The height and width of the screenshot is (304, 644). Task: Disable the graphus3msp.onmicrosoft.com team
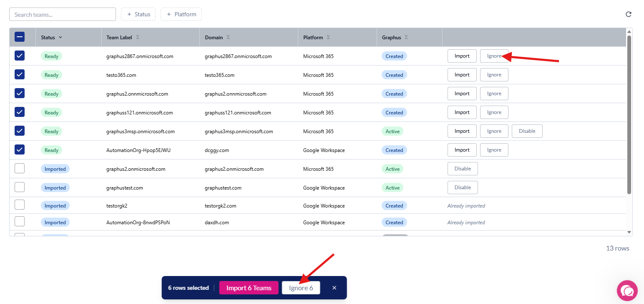[x=527, y=131]
